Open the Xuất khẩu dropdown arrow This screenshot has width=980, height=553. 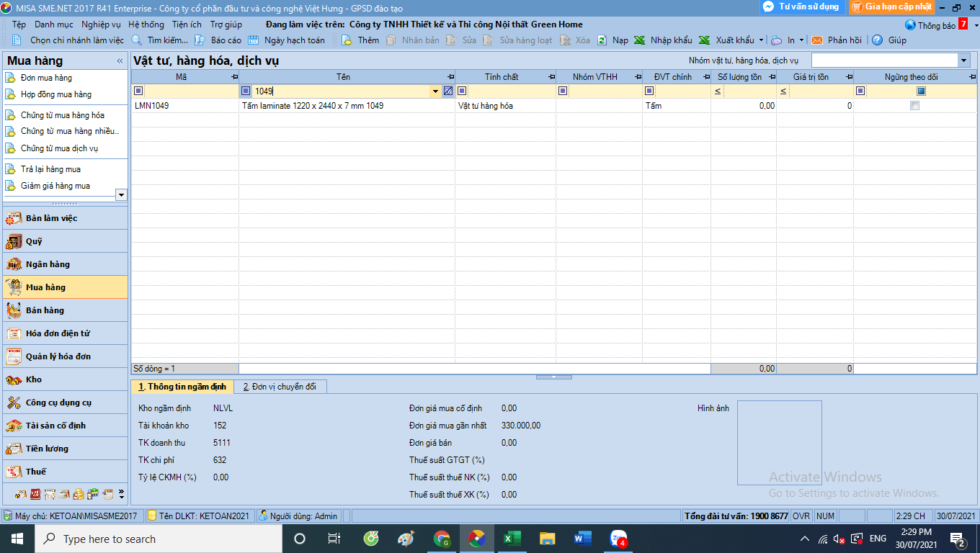point(761,40)
